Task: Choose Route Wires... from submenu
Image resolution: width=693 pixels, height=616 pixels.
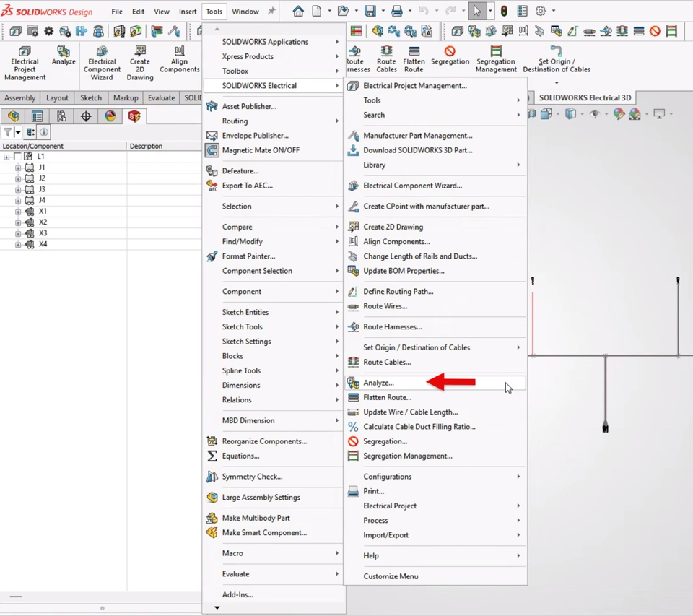Action: [435, 306]
